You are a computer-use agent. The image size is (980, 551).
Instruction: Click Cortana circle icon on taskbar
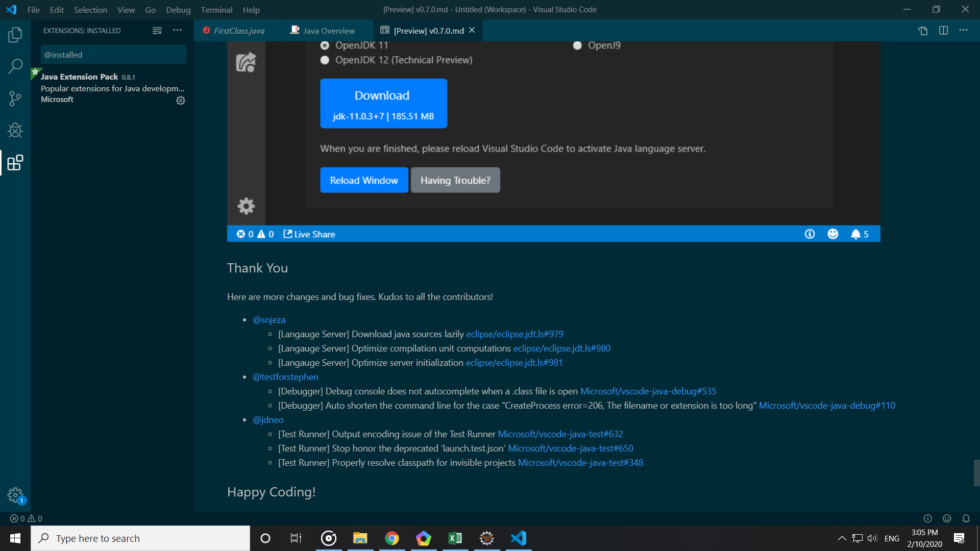(265, 538)
